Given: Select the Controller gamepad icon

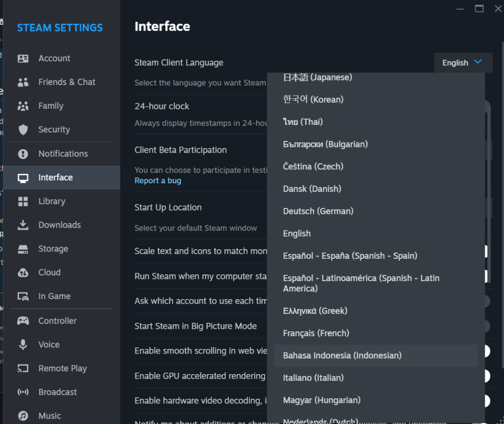Looking at the screenshot, I should point(23,321).
